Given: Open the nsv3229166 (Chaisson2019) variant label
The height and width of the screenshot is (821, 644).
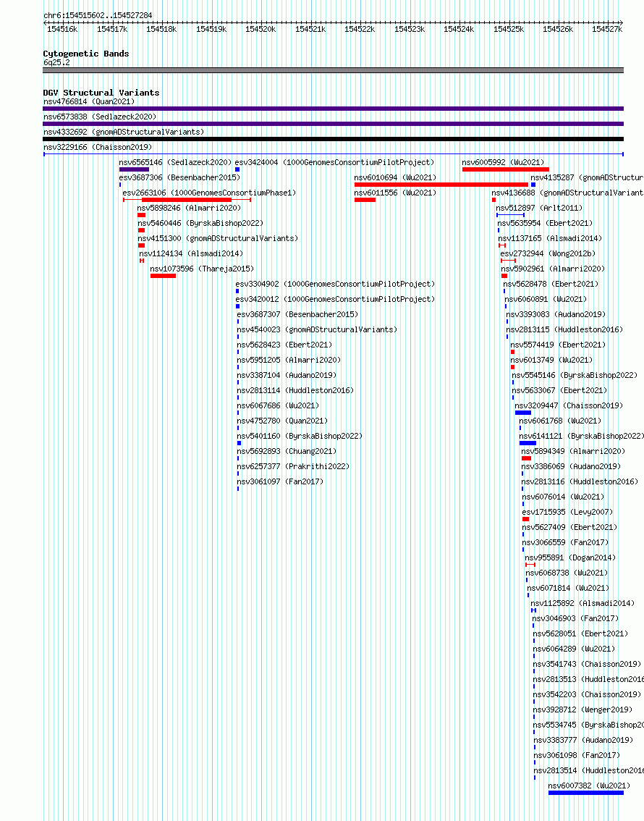Looking at the screenshot, I should pos(98,147).
